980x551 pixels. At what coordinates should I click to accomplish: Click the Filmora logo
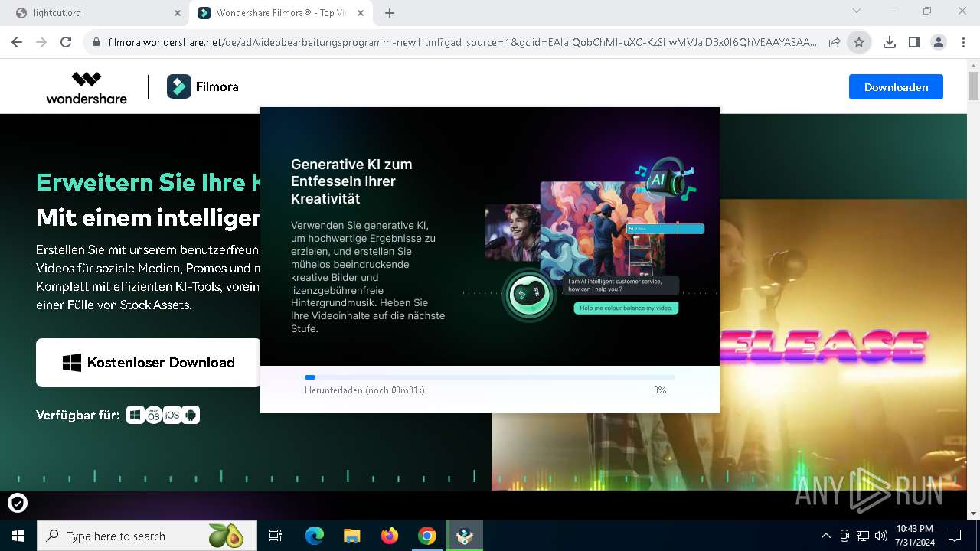(203, 87)
